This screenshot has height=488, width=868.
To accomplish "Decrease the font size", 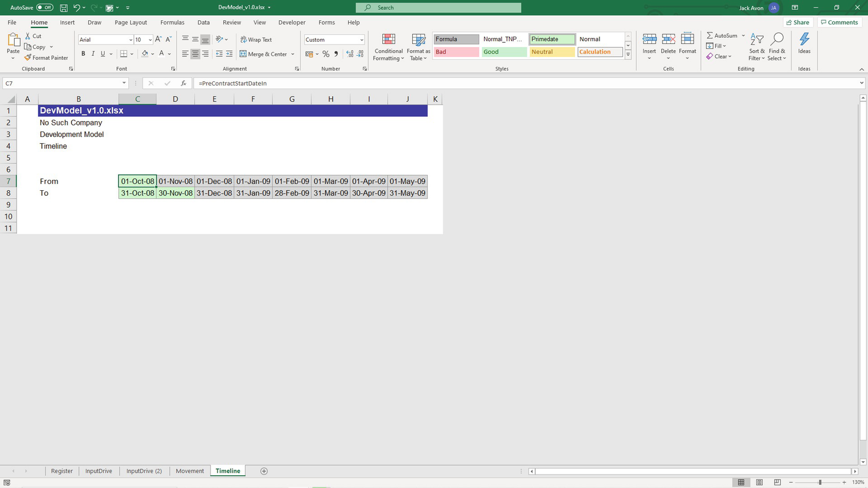I will point(169,40).
